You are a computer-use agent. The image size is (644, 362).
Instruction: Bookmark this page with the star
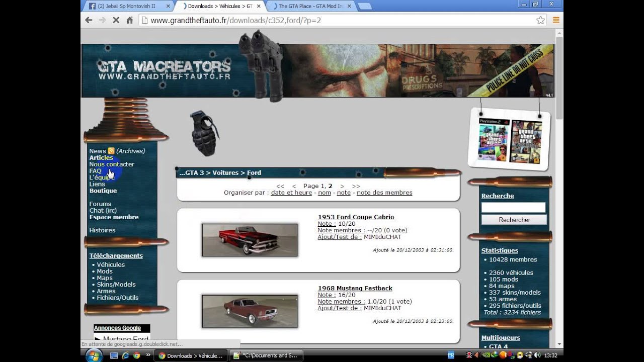click(x=540, y=20)
